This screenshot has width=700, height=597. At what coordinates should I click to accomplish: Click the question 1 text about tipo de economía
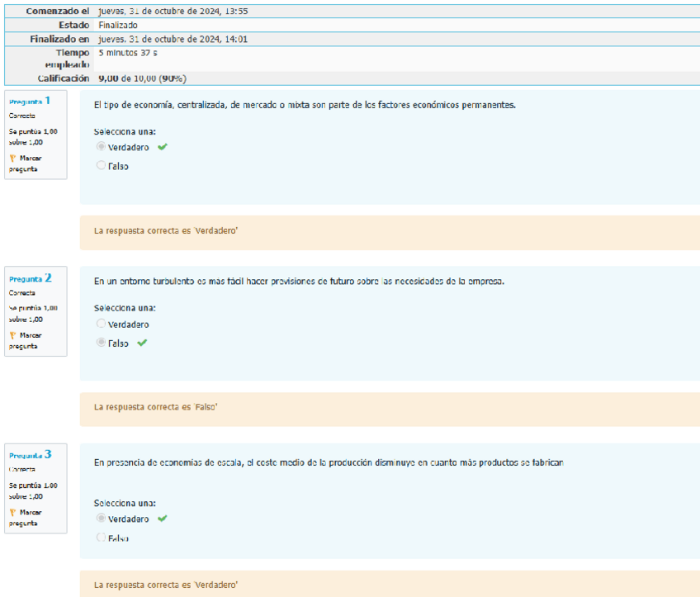(x=305, y=105)
